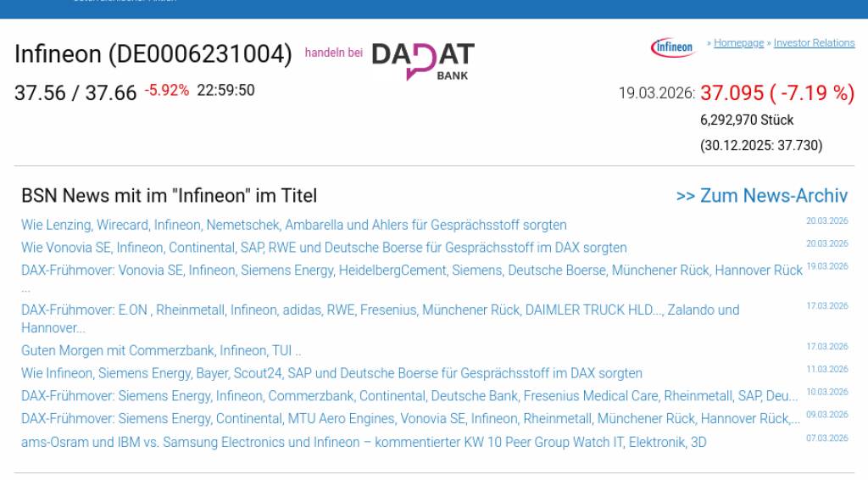Go to the Zum News-Archiv link
This screenshot has height=480, width=868.
(x=761, y=196)
